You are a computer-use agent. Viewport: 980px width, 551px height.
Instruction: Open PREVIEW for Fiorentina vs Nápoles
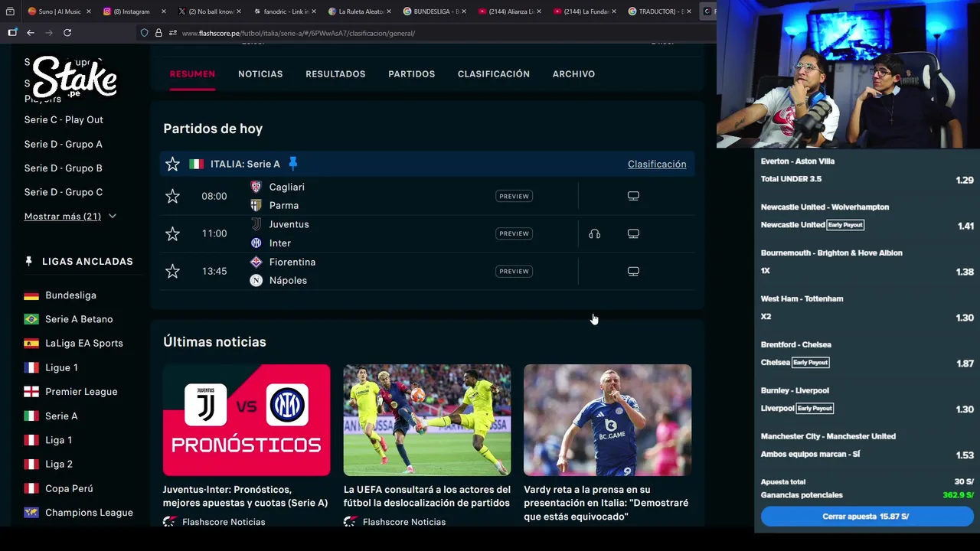pos(514,271)
